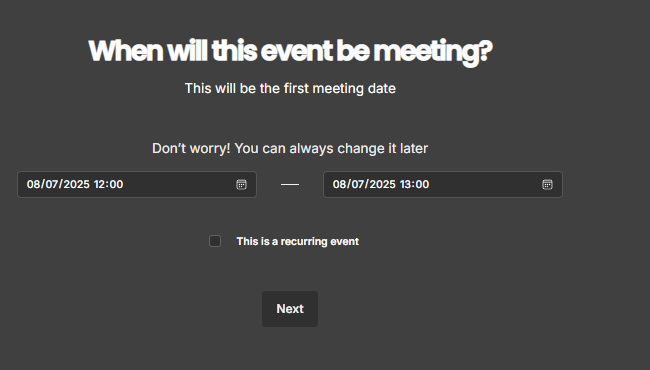Click the dash separator between date fields
Viewport: 650px width, 370px height.
pos(290,184)
